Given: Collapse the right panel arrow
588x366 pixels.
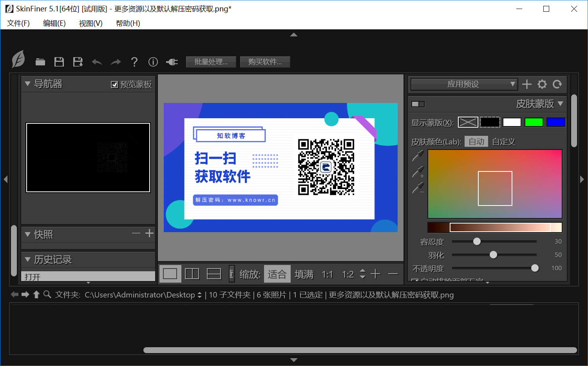Looking at the screenshot, I should point(582,179).
